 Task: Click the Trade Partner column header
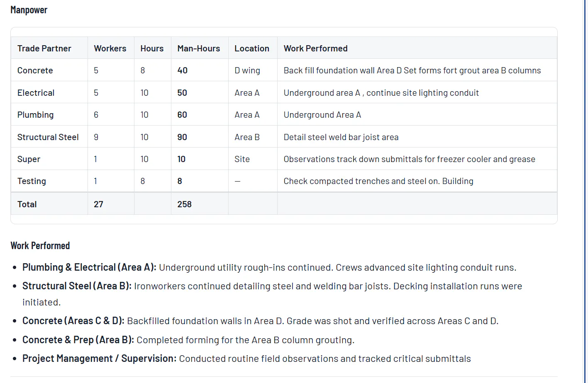(x=44, y=48)
